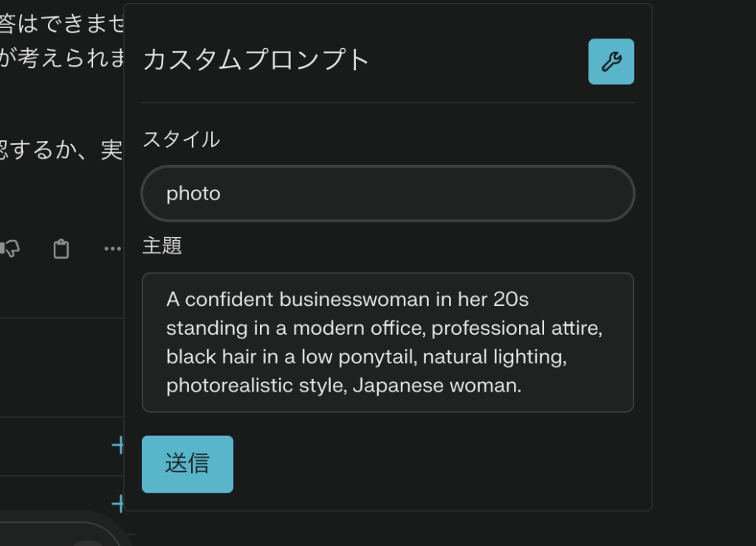Click the スタイル field label
The height and width of the screenshot is (546, 756).
point(181,139)
